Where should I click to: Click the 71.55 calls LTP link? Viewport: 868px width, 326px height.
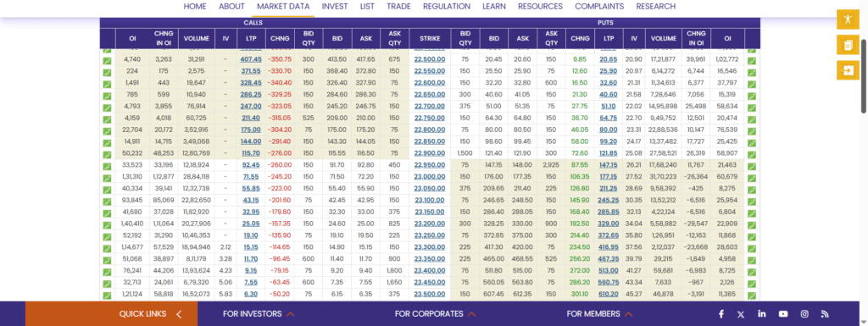pyautogui.click(x=251, y=177)
